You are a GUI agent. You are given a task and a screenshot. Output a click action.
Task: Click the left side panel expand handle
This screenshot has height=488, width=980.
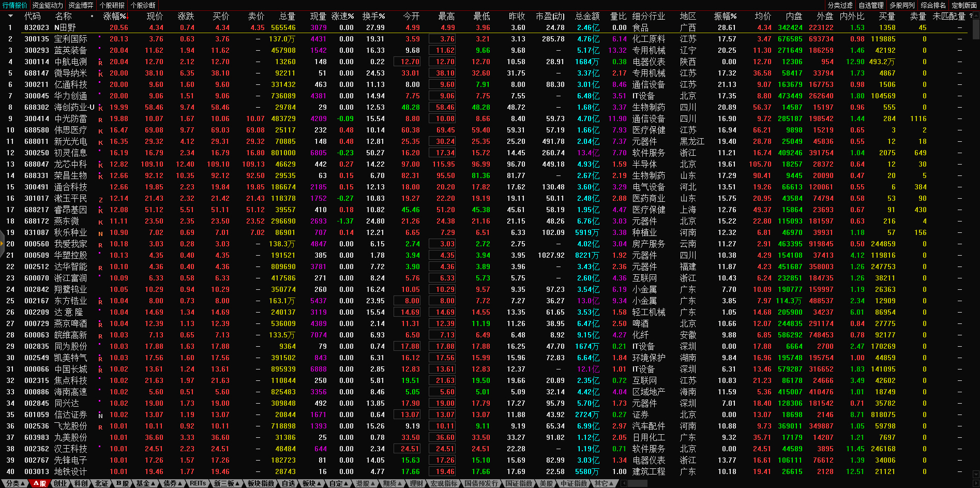2,244
